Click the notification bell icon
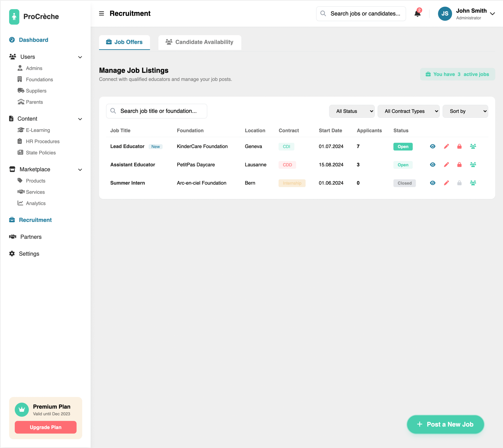503x448 pixels. [x=417, y=14]
